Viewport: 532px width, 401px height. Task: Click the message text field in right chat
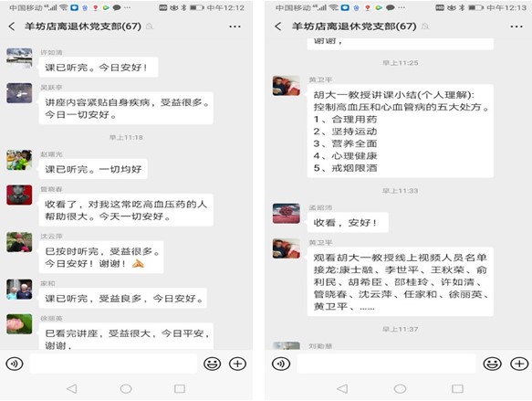click(386, 364)
